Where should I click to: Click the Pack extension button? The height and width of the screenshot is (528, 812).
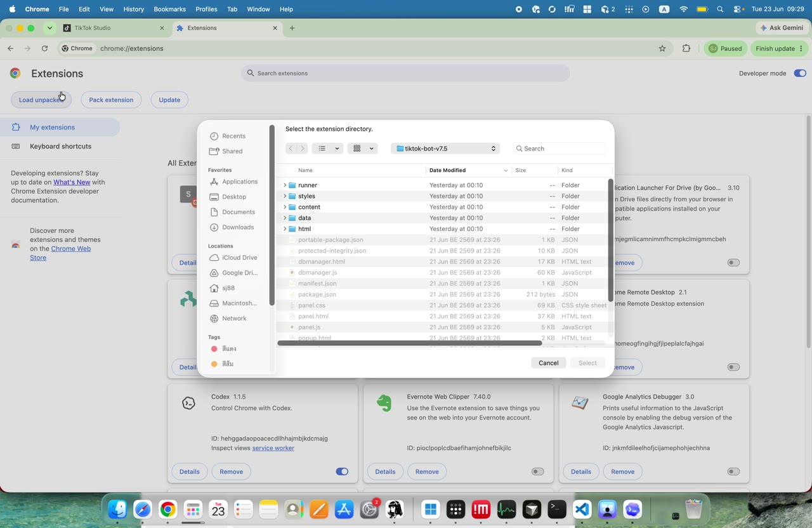coord(111,100)
